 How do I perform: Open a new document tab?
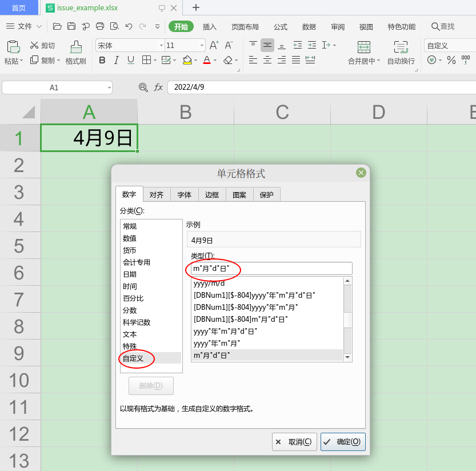click(x=196, y=7)
